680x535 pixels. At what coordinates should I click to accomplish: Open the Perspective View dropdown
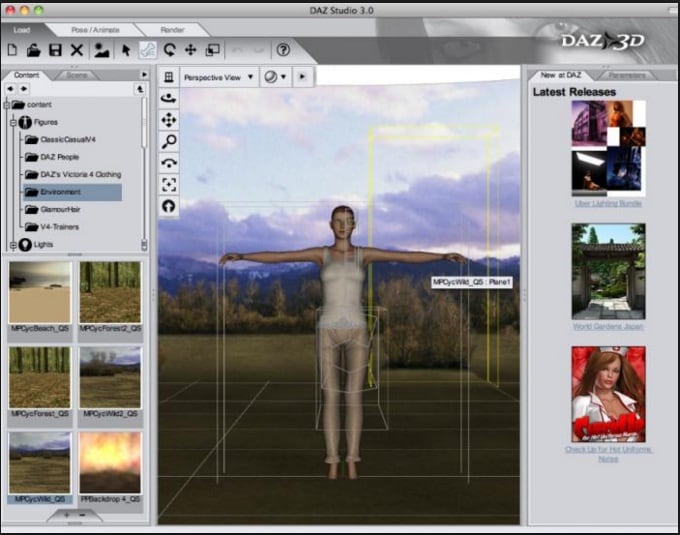218,77
